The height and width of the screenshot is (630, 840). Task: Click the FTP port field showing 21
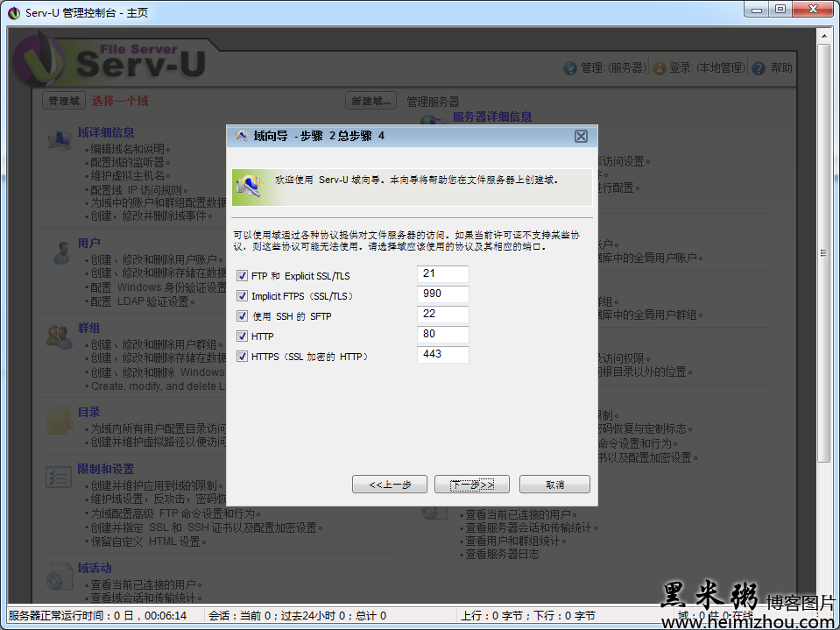pos(442,274)
